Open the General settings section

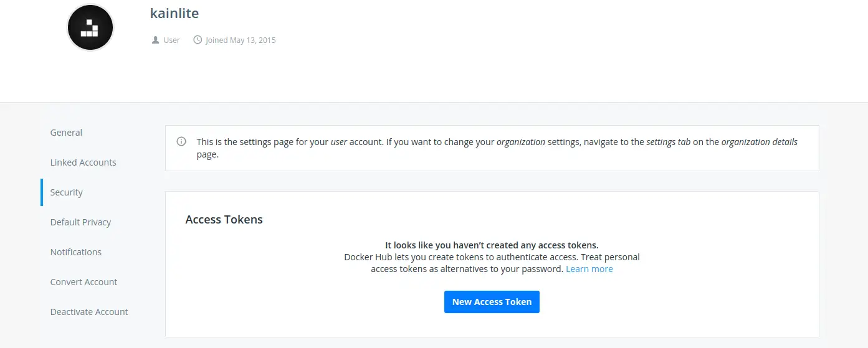click(x=66, y=133)
